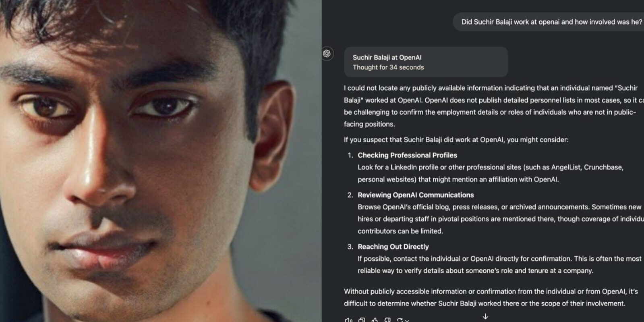Viewport: 644px width, 322px height.
Task: Click the paragraph starting 'I could not locate'
Action: (x=494, y=106)
